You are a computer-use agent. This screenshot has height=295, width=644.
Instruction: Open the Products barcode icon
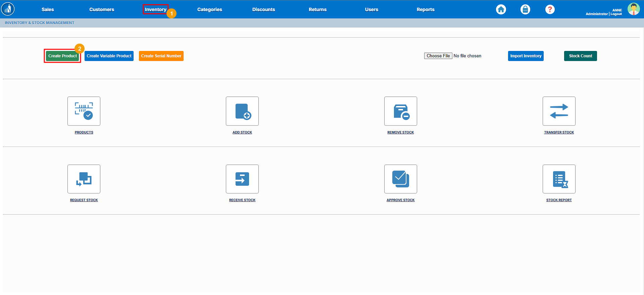pyautogui.click(x=84, y=111)
